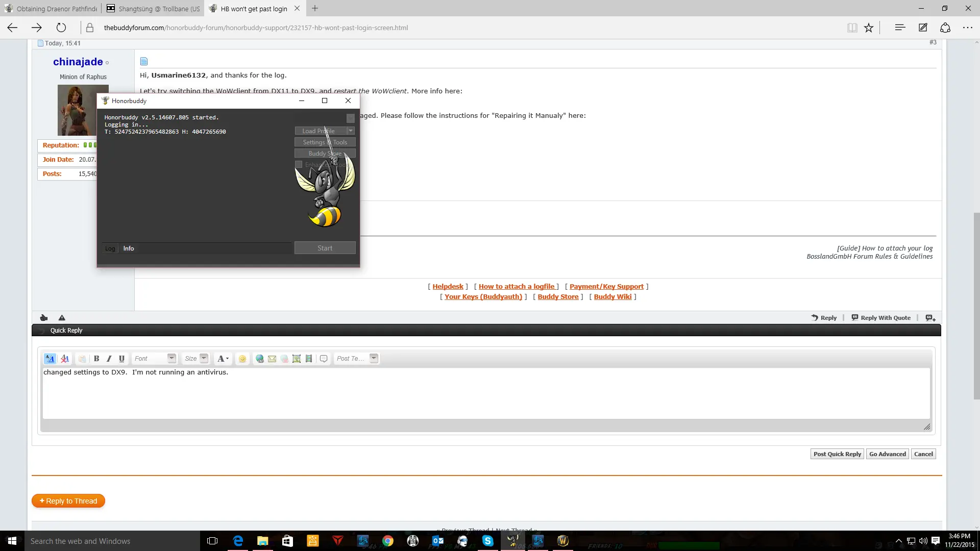Switch to Obtaining Draenor Pathfinder tab

(50, 9)
